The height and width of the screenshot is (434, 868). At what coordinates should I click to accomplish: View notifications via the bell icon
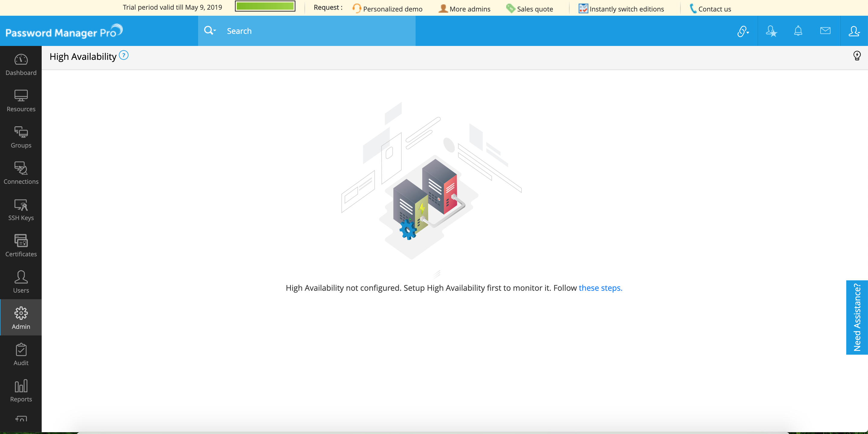798,31
